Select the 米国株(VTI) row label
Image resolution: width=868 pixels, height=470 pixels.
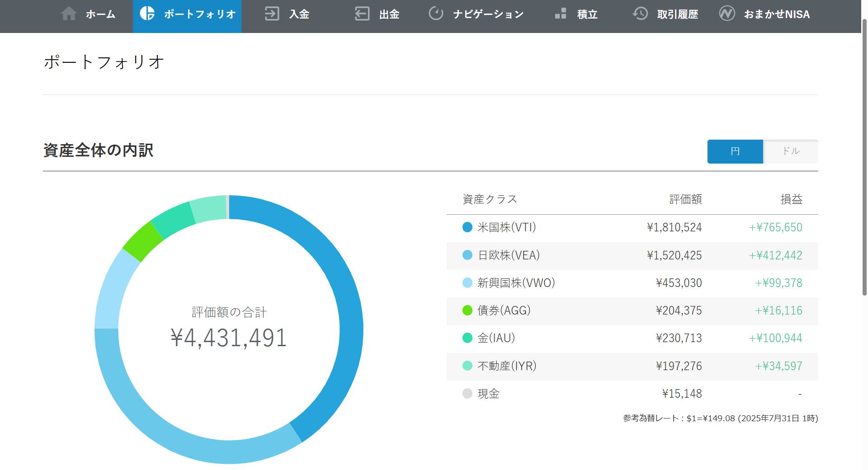(x=507, y=227)
